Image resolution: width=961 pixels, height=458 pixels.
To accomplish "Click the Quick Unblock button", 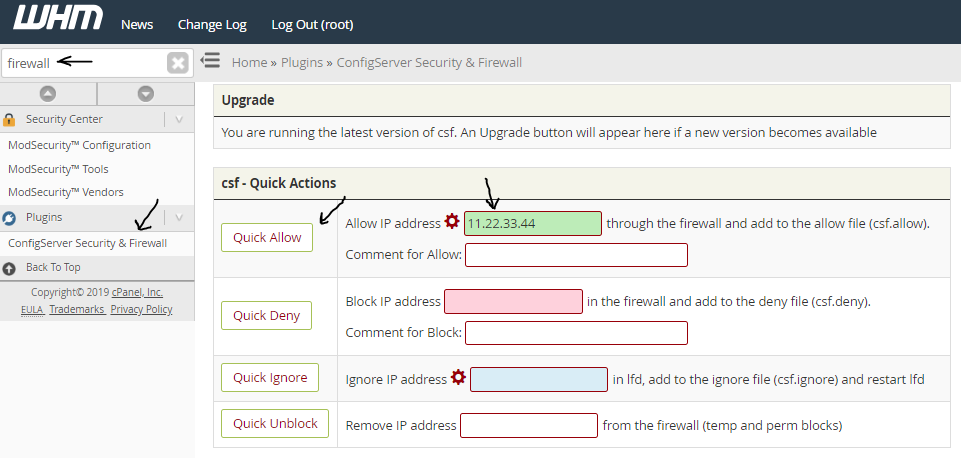I will [275, 423].
